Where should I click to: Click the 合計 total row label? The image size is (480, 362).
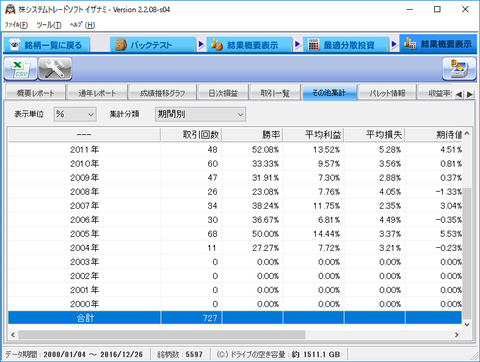pyautogui.click(x=85, y=318)
